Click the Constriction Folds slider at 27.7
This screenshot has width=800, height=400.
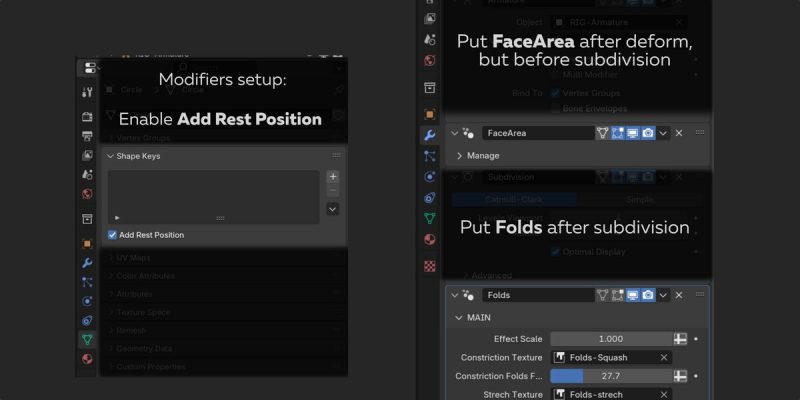pyautogui.click(x=611, y=376)
